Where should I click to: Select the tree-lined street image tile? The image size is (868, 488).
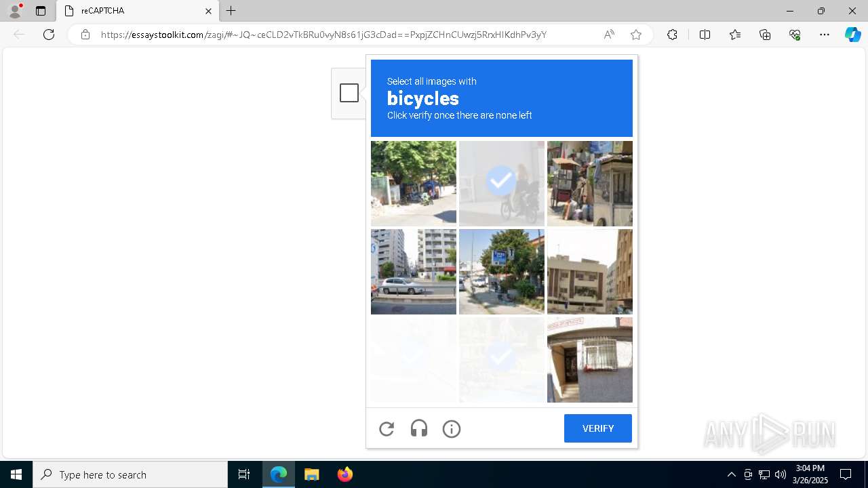click(x=414, y=184)
